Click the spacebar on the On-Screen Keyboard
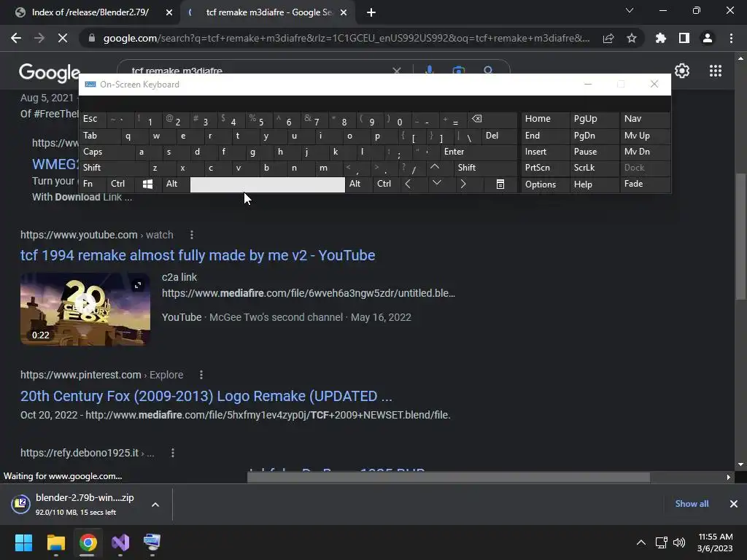Screen dimensions: 747x560 [267, 184]
